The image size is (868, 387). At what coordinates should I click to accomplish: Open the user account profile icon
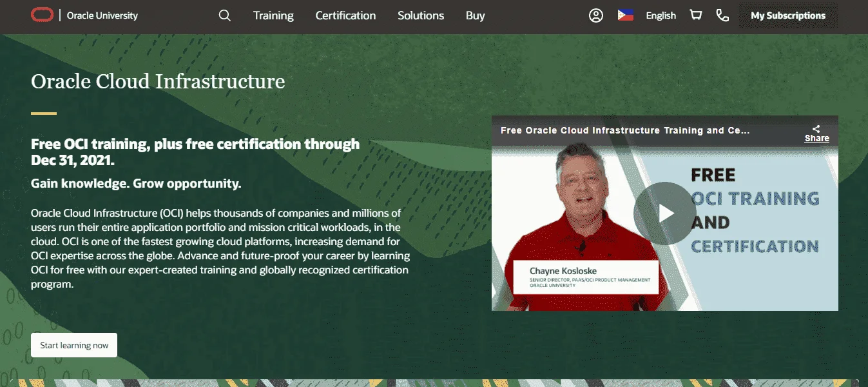596,15
